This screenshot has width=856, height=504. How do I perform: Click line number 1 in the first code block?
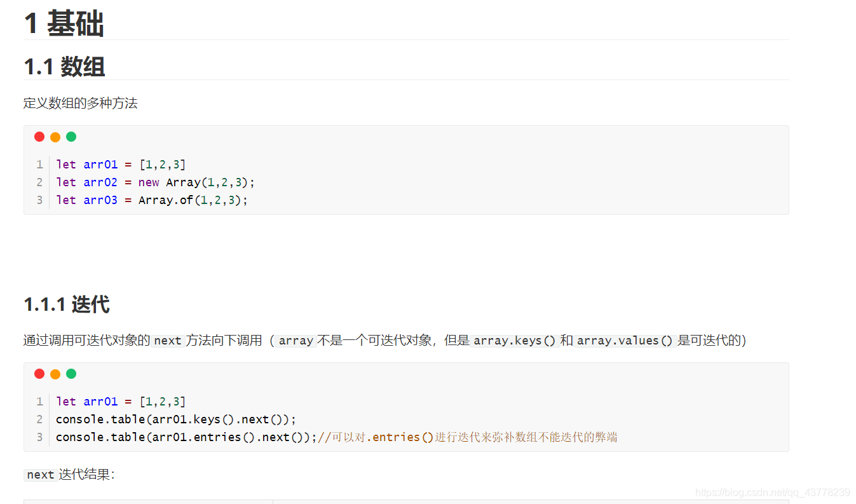[39, 165]
